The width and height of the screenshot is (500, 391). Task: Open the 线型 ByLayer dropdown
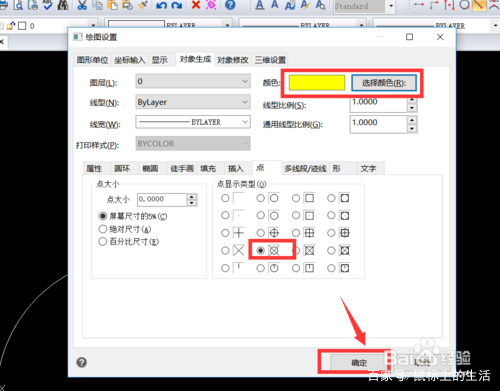[193, 102]
